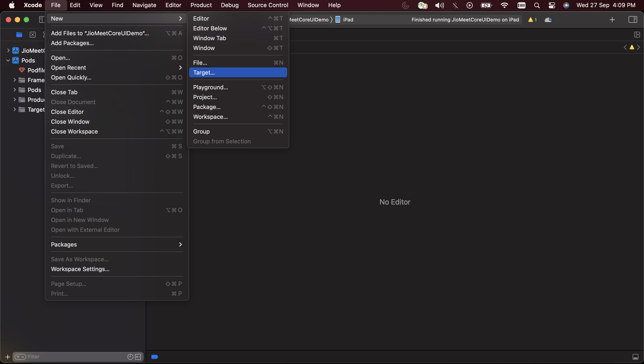Click the battery status icon in menu bar
The width and height of the screenshot is (644, 364).
tap(487, 5)
